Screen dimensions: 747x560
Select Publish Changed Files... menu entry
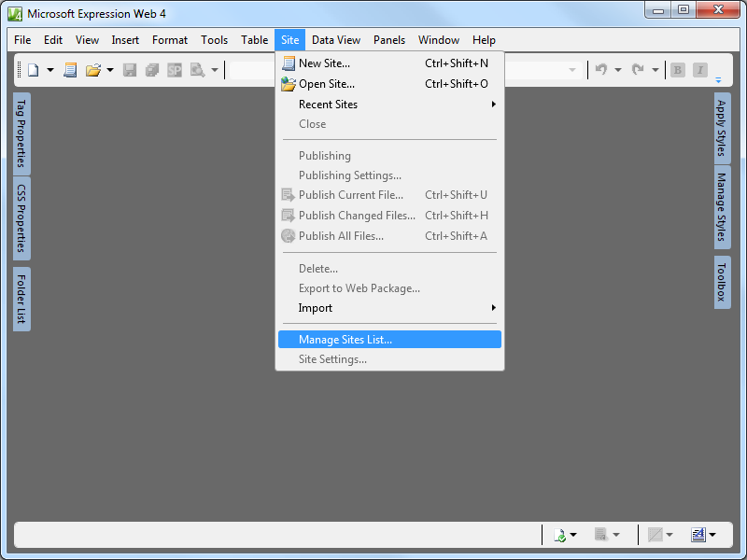[389, 216]
